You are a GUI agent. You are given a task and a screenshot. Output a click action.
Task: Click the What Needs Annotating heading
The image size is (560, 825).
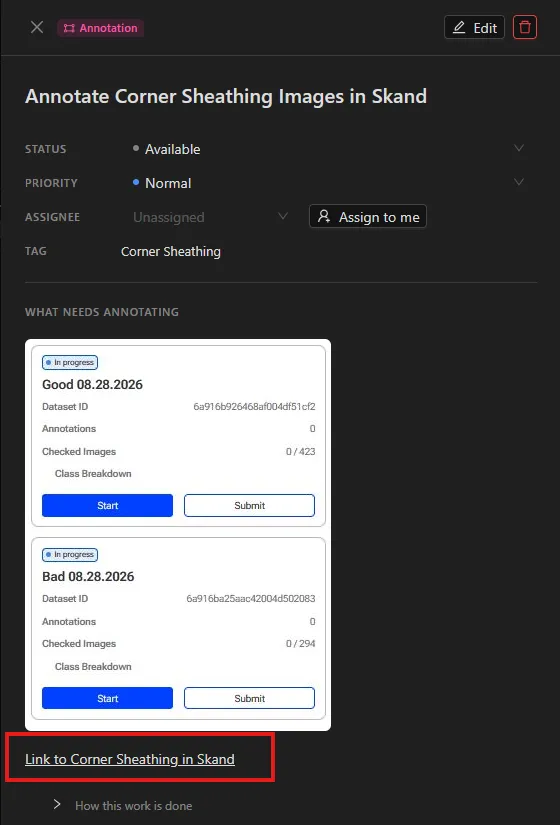coord(102,312)
